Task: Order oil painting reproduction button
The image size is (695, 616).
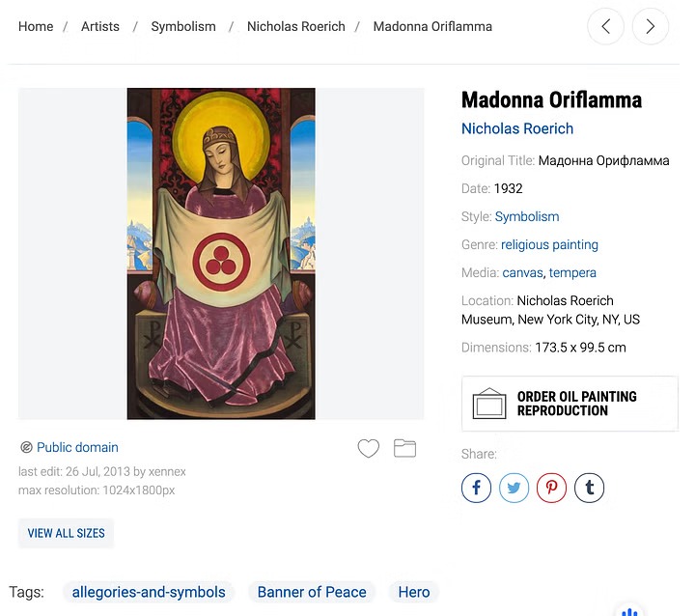Action: tap(576, 404)
